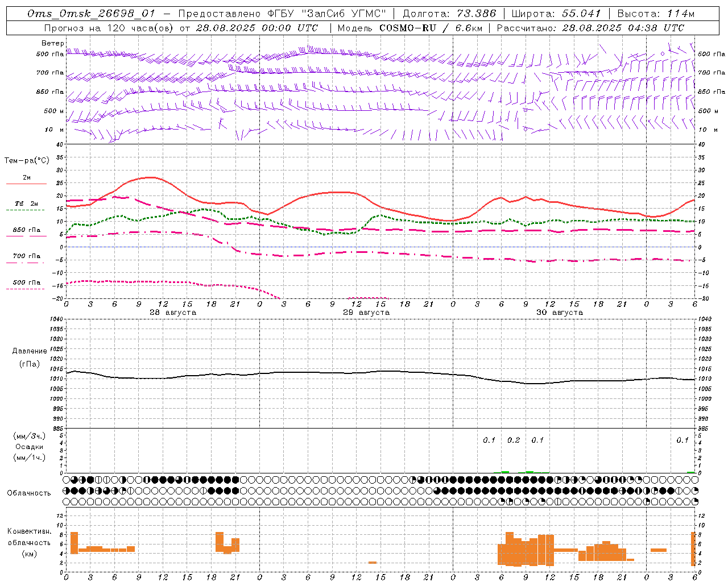
Task: Click the Конвективн. panel label
Action: click(30, 531)
